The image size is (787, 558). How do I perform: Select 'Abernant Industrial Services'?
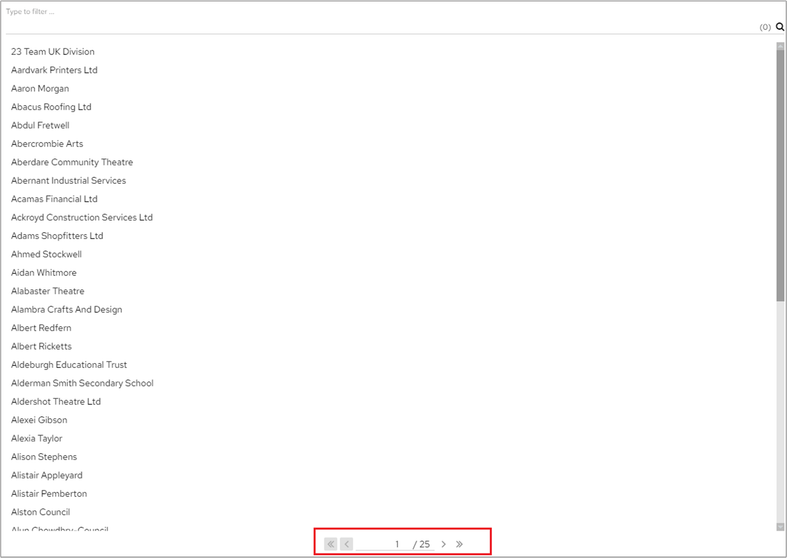point(69,181)
